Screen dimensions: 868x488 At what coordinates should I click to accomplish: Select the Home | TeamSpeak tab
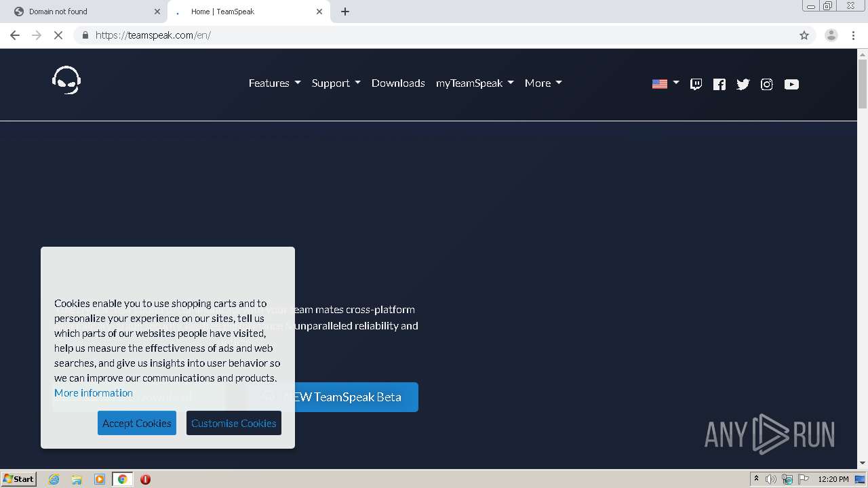coord(248,12)
